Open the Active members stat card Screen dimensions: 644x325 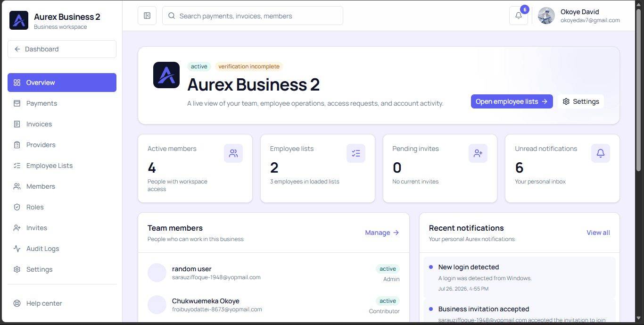click(195, 168)
